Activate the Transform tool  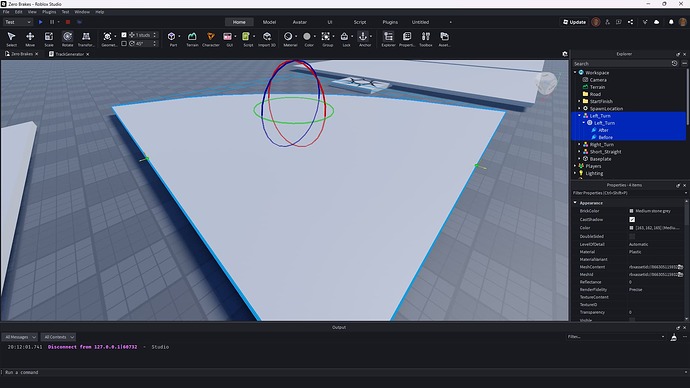[x=86, y=39]
